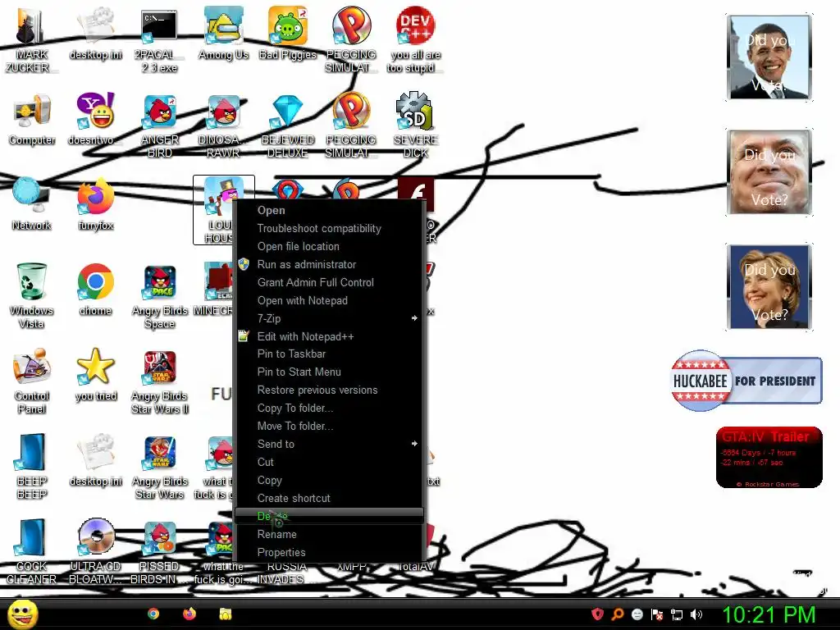Open the Windows Vista recycle bin icon

32,295
